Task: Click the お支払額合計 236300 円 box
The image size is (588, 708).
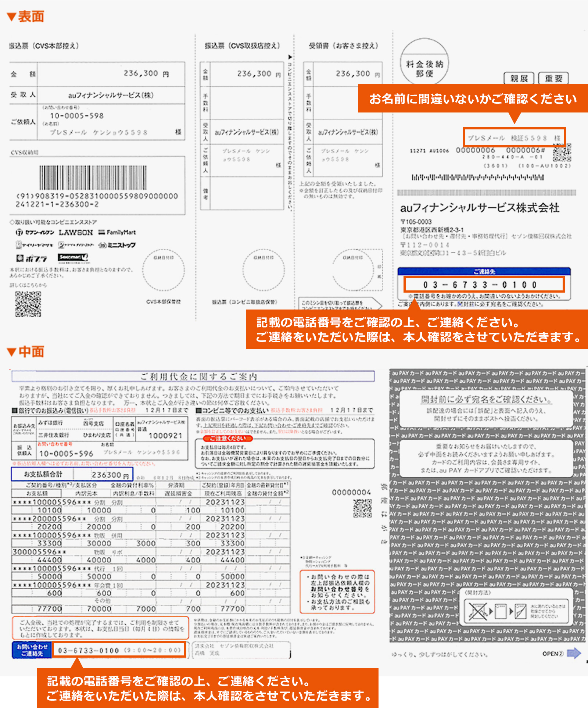Action: [x=72, y=475]
